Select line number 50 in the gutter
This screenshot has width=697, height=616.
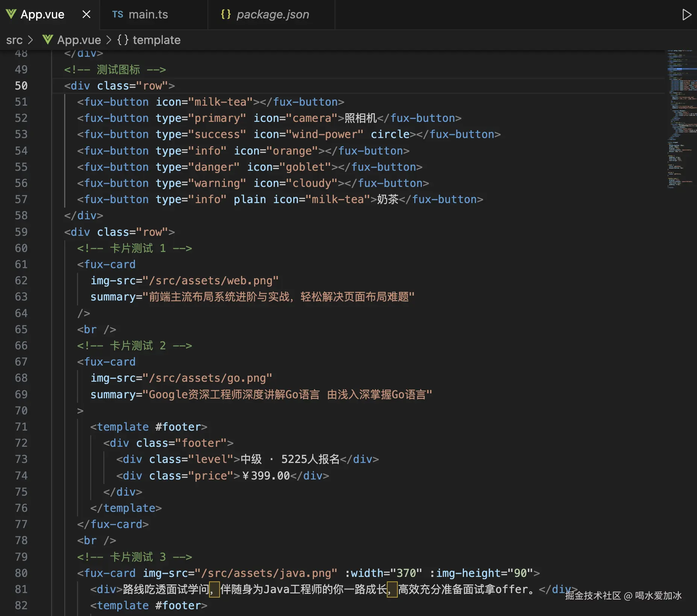21,86
